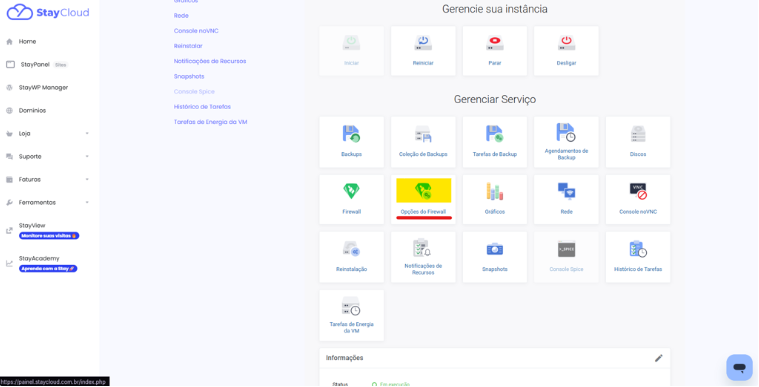Open Notificações de Recursos submenu link
The image size is (759, 387).
(210, 61)
